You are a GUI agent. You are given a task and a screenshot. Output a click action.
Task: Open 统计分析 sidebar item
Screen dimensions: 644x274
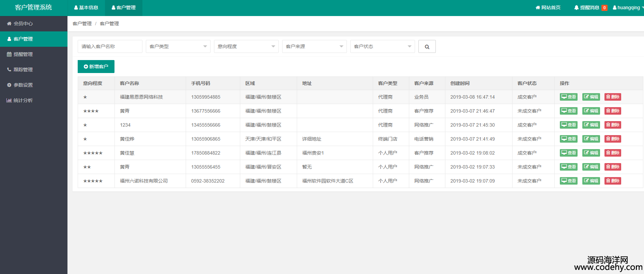(x=33, y=100)
